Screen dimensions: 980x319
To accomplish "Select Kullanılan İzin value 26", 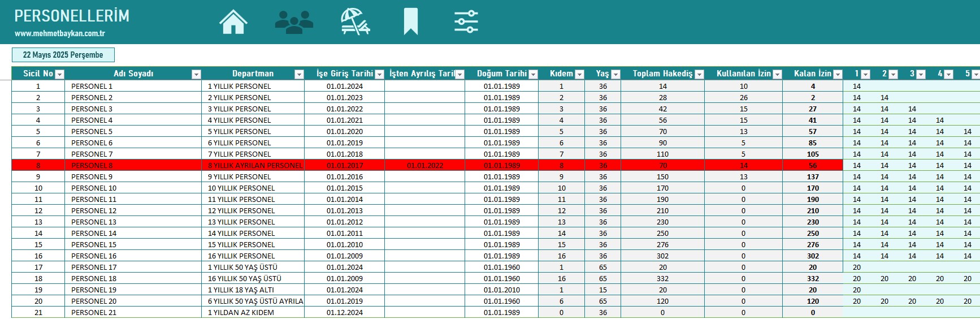I will point(743,97).
